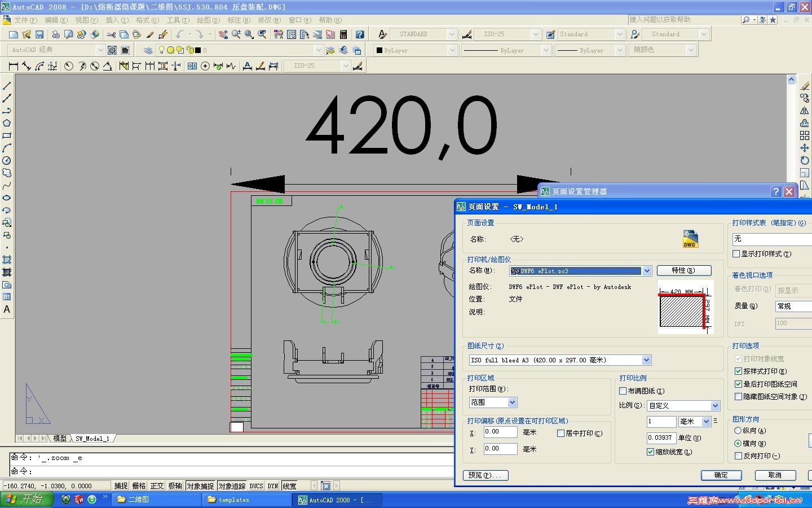The image size is (812, 508).
Task: Select the Hatch tool in Draw toolbar
Action: coord(7,260)
